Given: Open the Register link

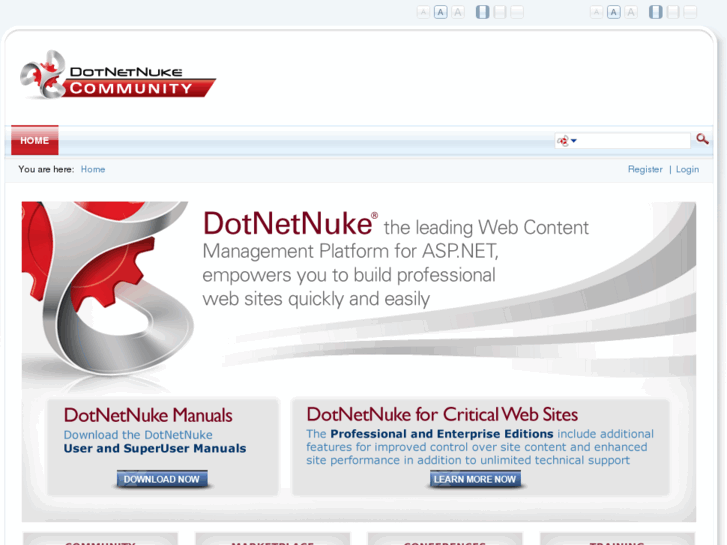Looking at the screenshot, I should tap(645, 169).
